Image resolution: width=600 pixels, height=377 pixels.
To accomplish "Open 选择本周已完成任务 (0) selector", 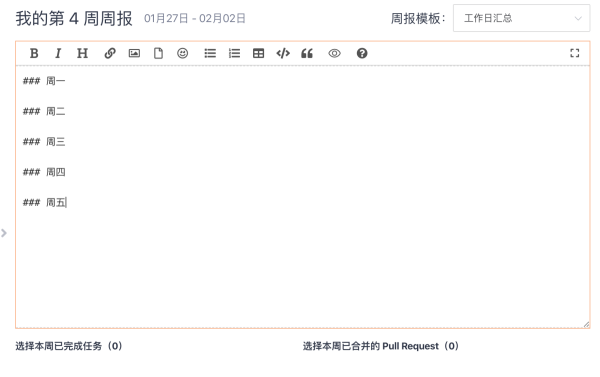I will pos(69,346).
